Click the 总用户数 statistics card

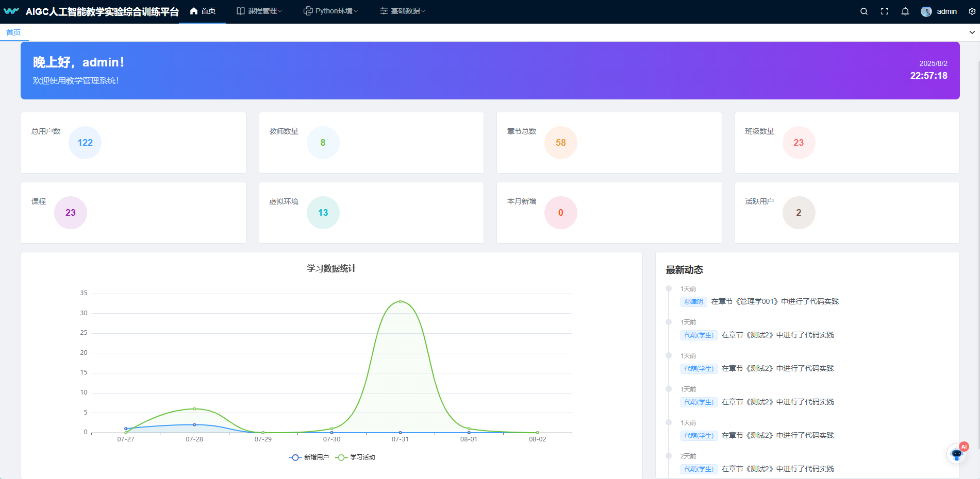tap(133, 143)
